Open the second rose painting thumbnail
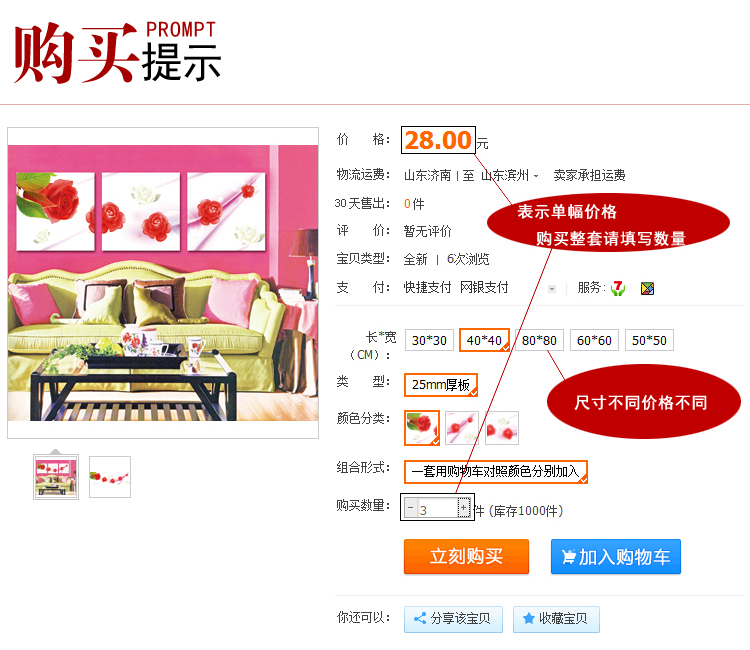750x650 pixels. [110, 476]
